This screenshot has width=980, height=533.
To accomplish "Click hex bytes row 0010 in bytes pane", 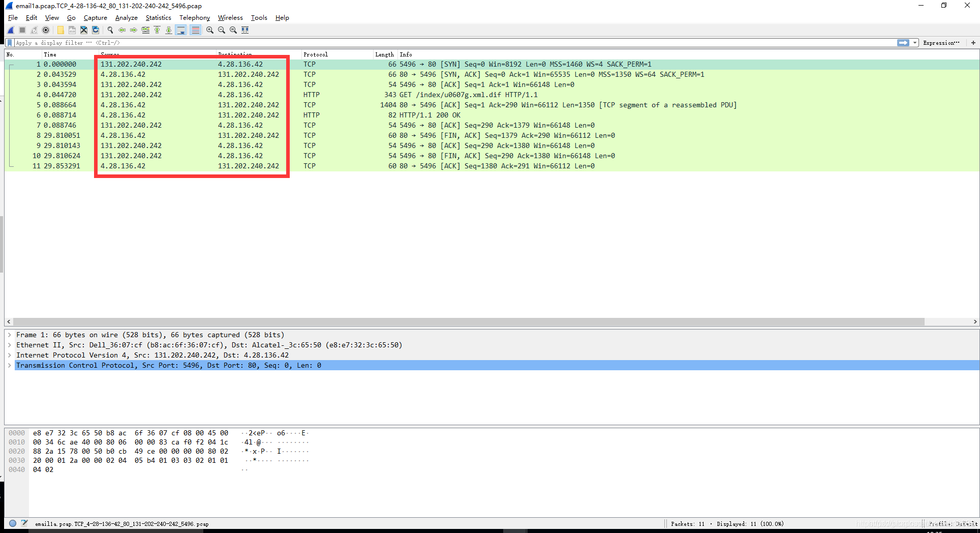I will (x=131, y=442).
